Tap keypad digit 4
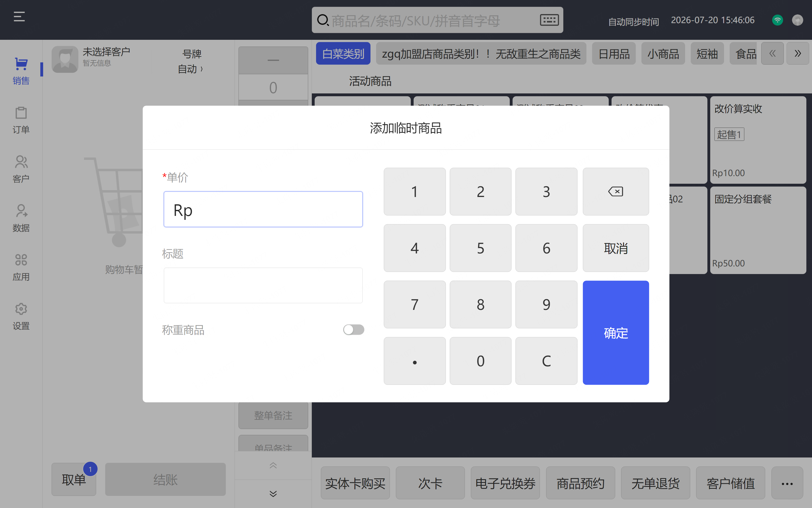The height and width of the screenshot is (508, 812). click(x=415, y=248)
